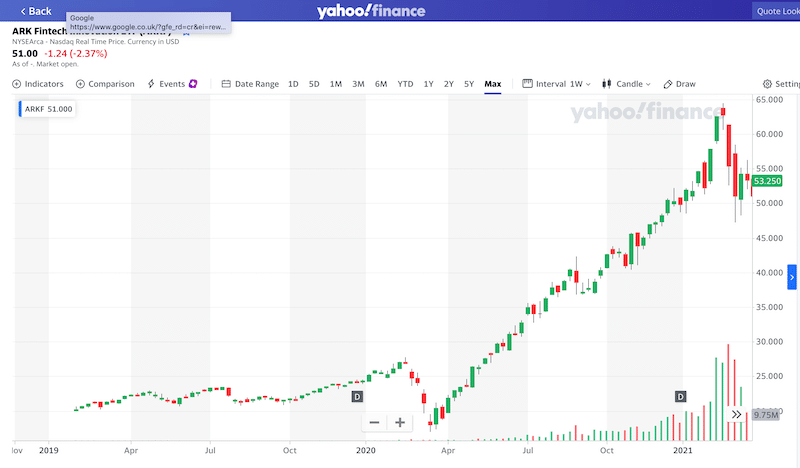The height and width of the screenshot is (468, 800).
Task: Click the Apr label after 2020
Action: pos(448,450)
